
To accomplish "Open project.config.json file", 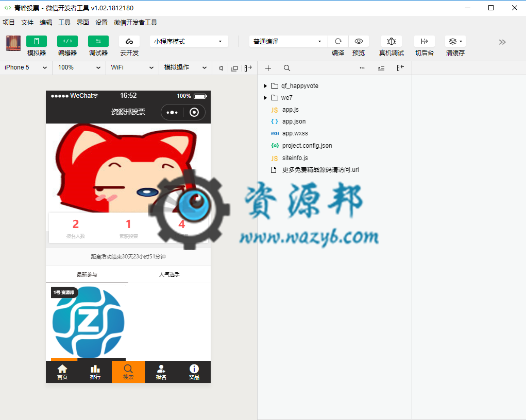I will [x=307, y=146].
